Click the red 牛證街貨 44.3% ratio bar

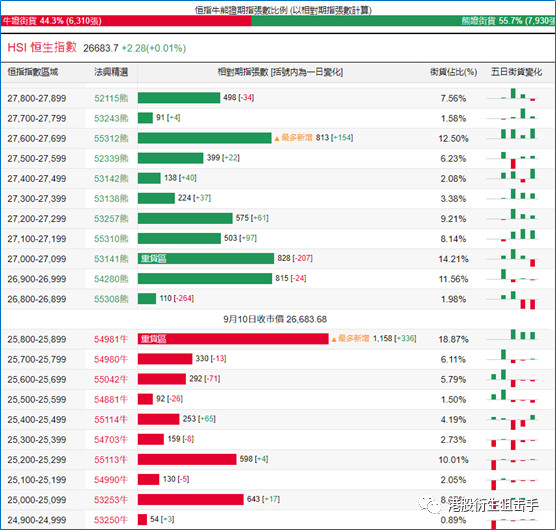(x=126, y=21)
